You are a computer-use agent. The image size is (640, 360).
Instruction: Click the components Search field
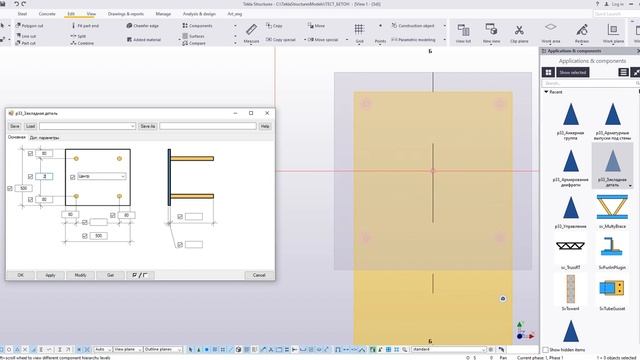[589, 83]
